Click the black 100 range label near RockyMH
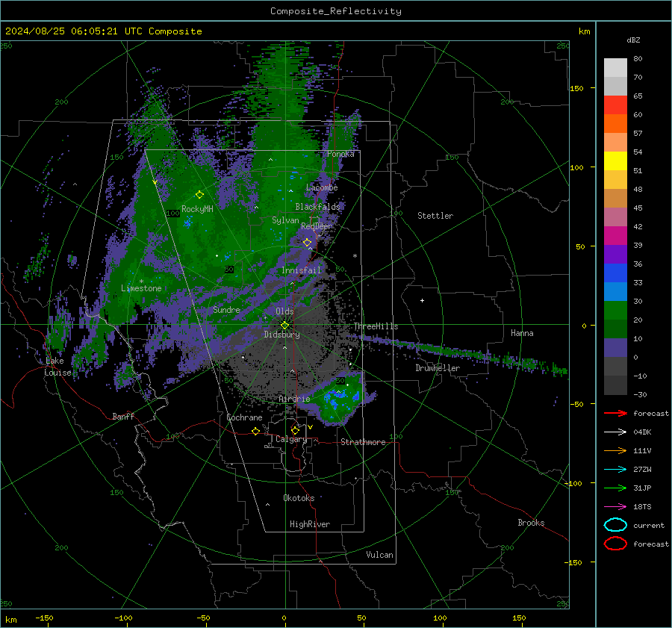Viewport: 672px width, 628px height. coord(172,213)
